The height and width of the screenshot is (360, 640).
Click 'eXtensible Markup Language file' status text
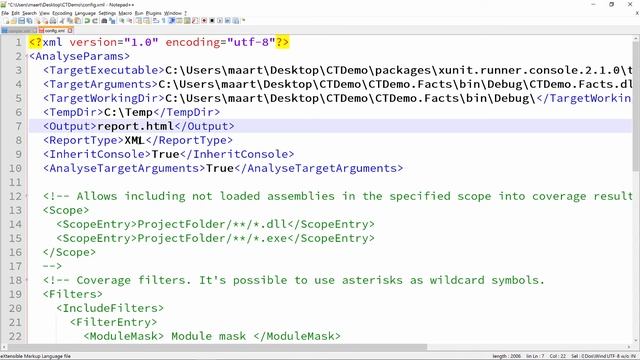tap(36, 356)
